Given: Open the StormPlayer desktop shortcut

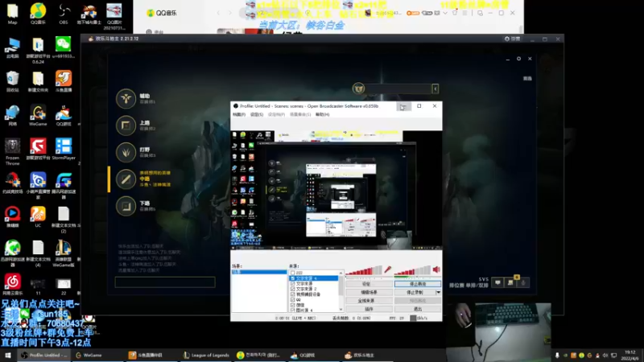Looking at the screenshot, I should [64, 149].
